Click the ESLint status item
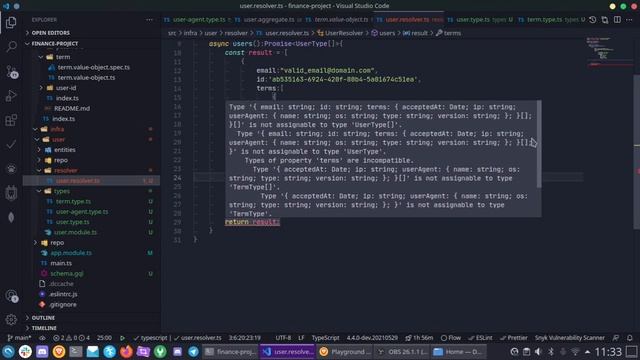The height and width of the screenshot is (360, 640). 480,338
